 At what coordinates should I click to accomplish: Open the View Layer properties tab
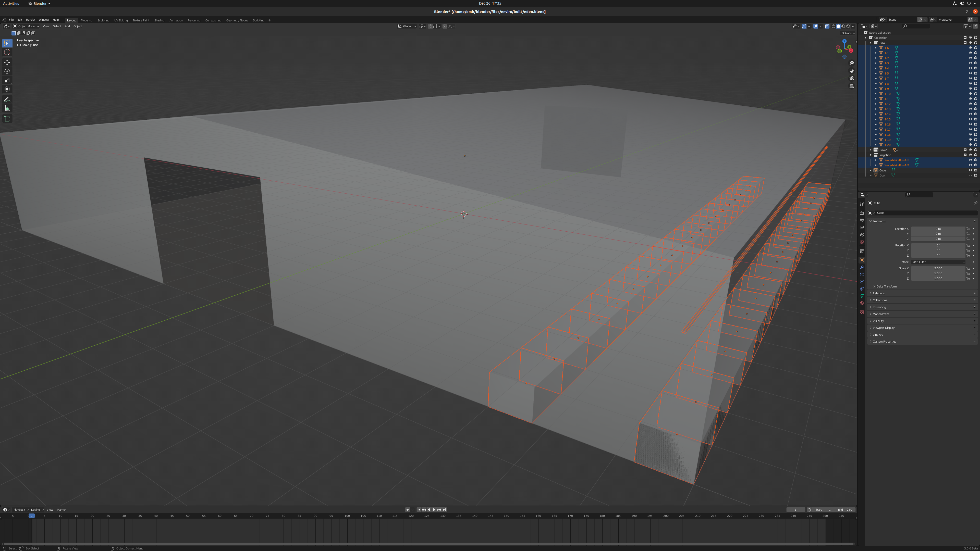tap(862, 227)
